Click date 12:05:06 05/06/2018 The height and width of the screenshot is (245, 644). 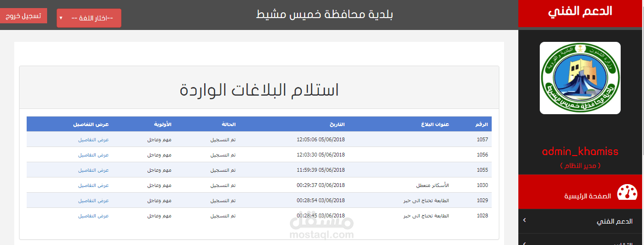pyautogui.click(x=321, y=140)
